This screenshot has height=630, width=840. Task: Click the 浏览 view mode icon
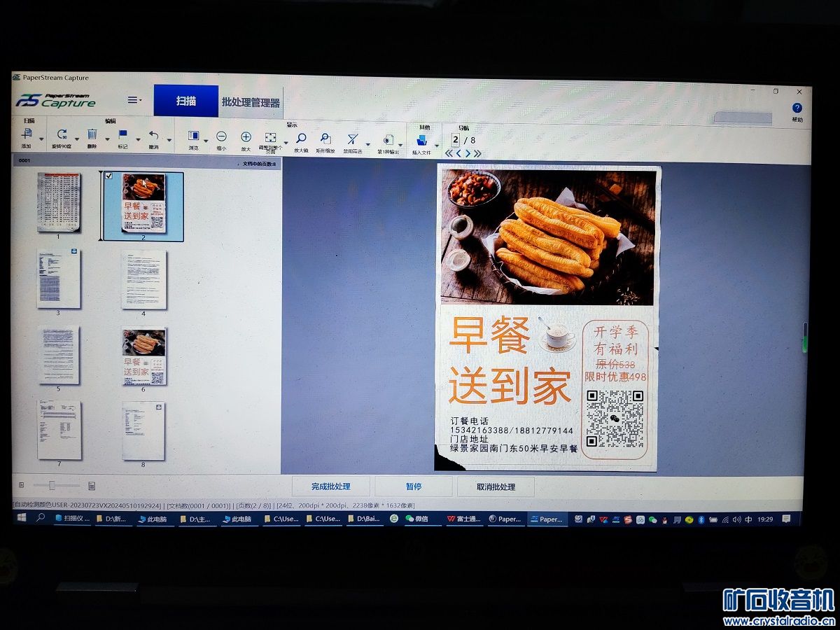click(x=194, y=136)
